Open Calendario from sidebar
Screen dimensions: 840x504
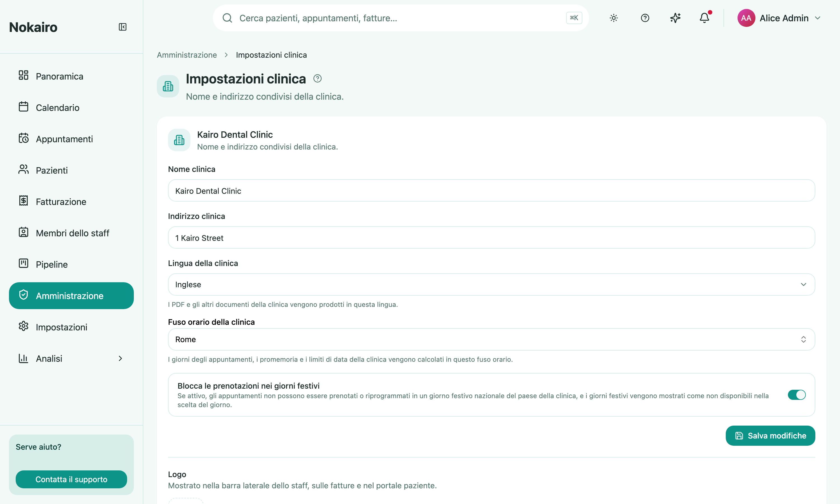(x=71, y=108)
